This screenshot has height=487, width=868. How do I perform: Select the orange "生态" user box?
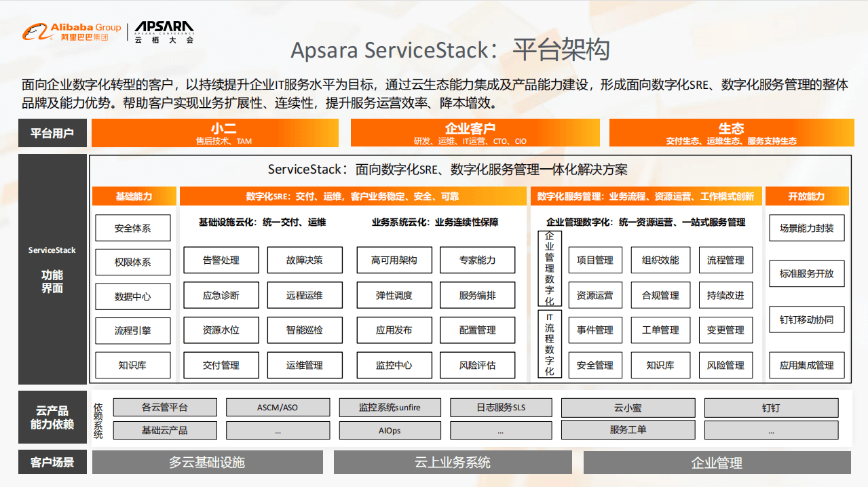point(730,133)
